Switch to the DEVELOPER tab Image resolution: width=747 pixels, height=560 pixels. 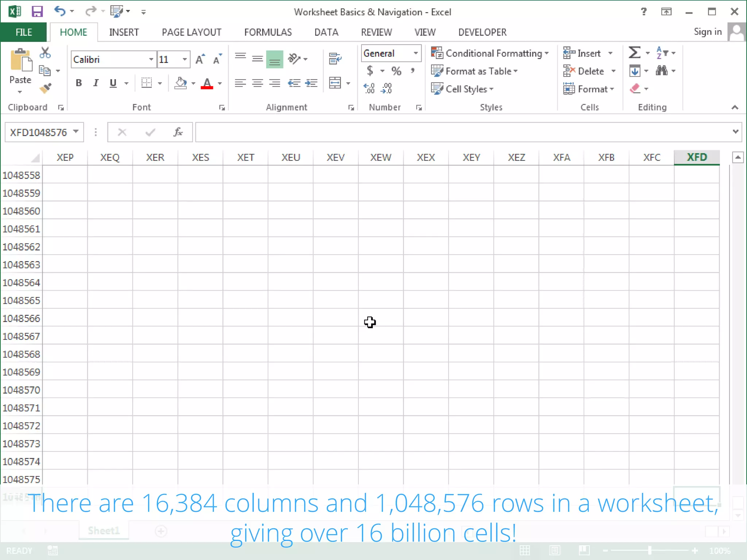point(482,32)
